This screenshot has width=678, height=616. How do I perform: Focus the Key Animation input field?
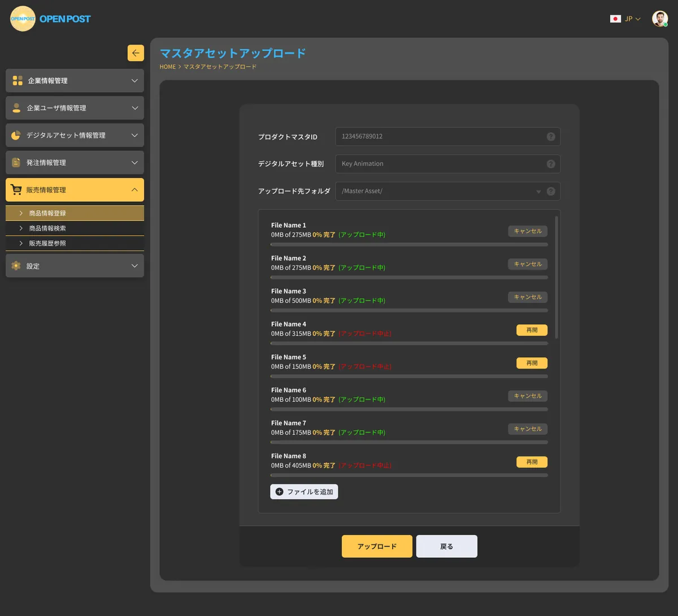point(447,164)
